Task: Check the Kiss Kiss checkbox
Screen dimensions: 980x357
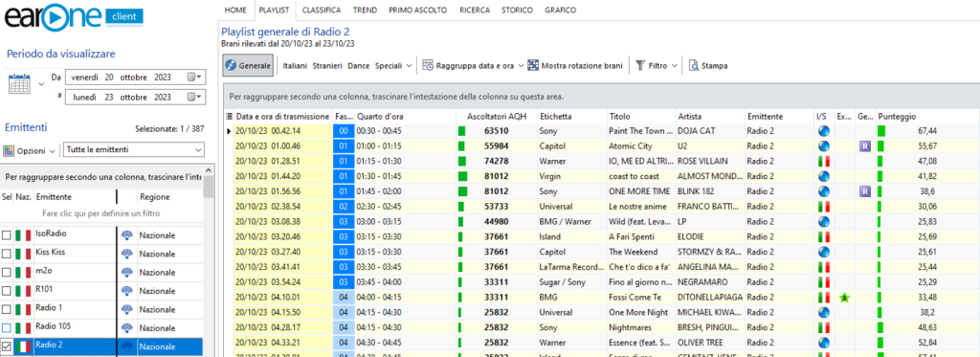Action: (7, 254)
